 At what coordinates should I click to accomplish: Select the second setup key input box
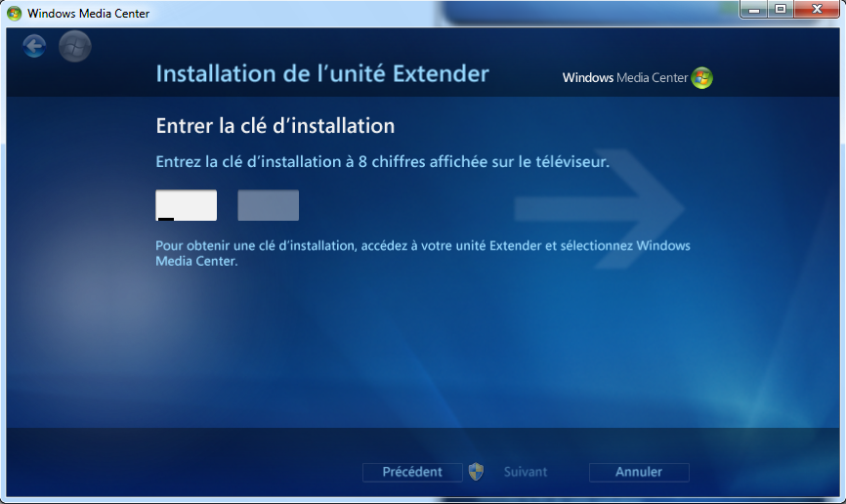(268, 205)
